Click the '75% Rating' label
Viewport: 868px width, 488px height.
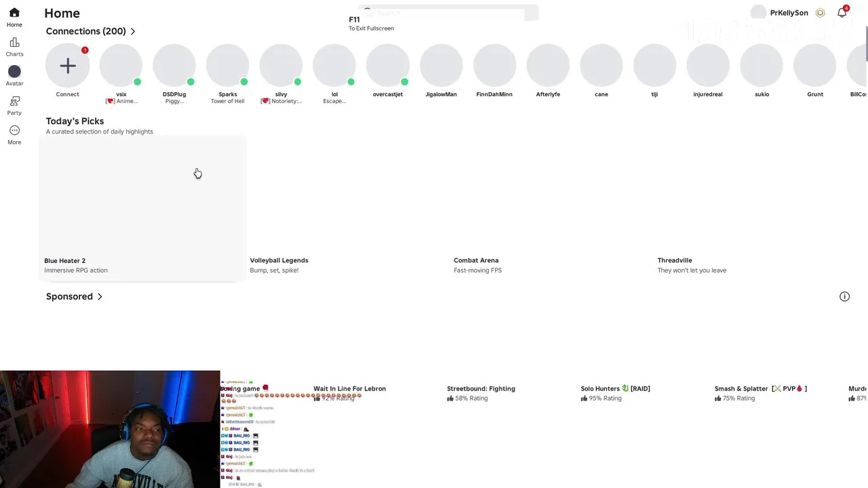734,399
